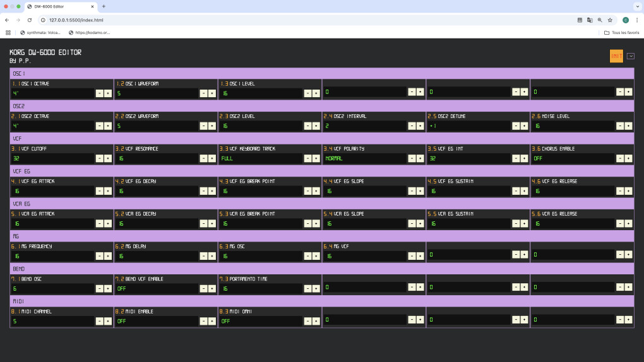Increase MG OSC value

tap(316, 256)
